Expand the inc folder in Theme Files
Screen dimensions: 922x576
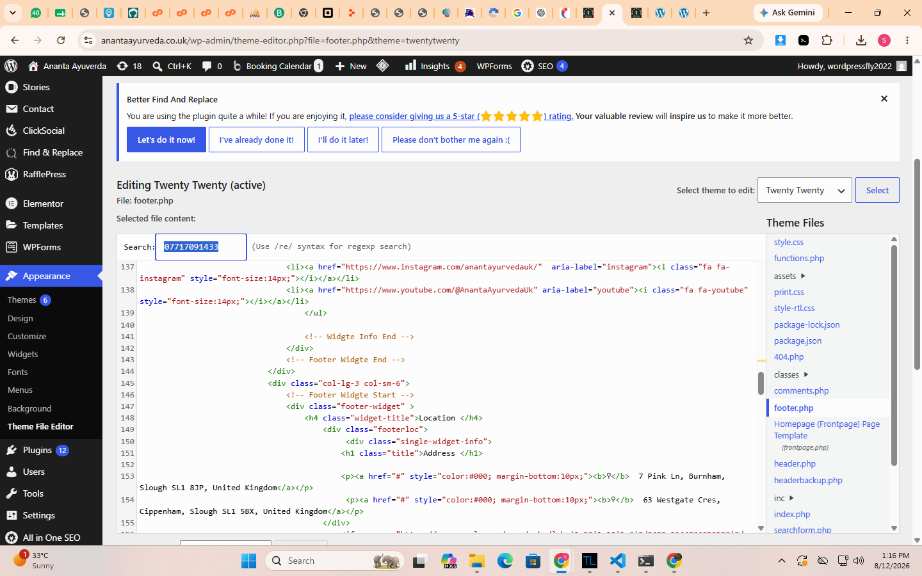[x=784, y=498]
